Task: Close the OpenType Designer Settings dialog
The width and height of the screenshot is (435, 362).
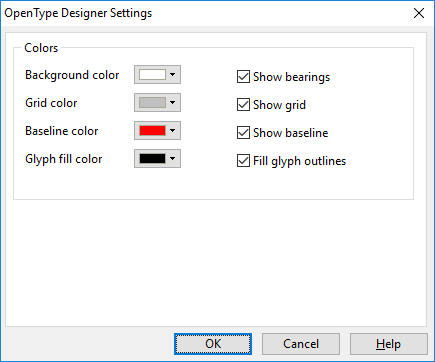Action: point(419,13)
